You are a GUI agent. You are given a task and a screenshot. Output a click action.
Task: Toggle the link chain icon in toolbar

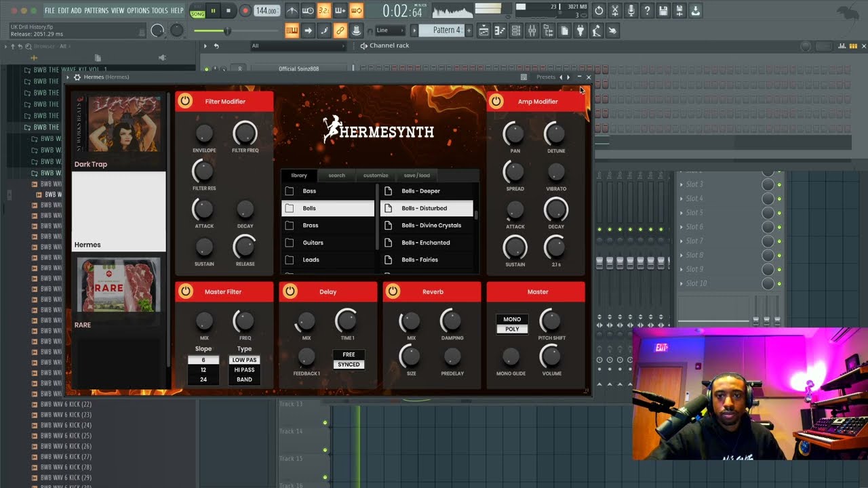[340, 30]
